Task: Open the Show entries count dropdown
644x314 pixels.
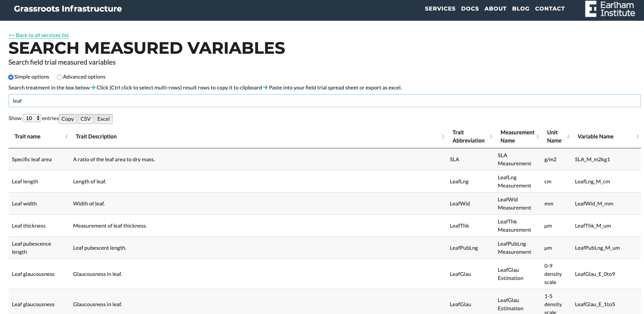Action: (x=32, y=118)
